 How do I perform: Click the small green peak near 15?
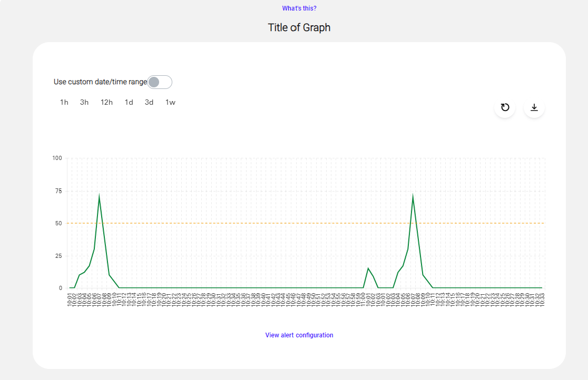368,268
